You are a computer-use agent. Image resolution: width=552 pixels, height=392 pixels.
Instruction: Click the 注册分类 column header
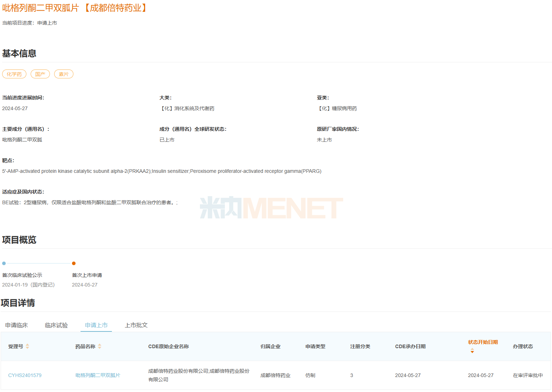click(x=360, y=346)
